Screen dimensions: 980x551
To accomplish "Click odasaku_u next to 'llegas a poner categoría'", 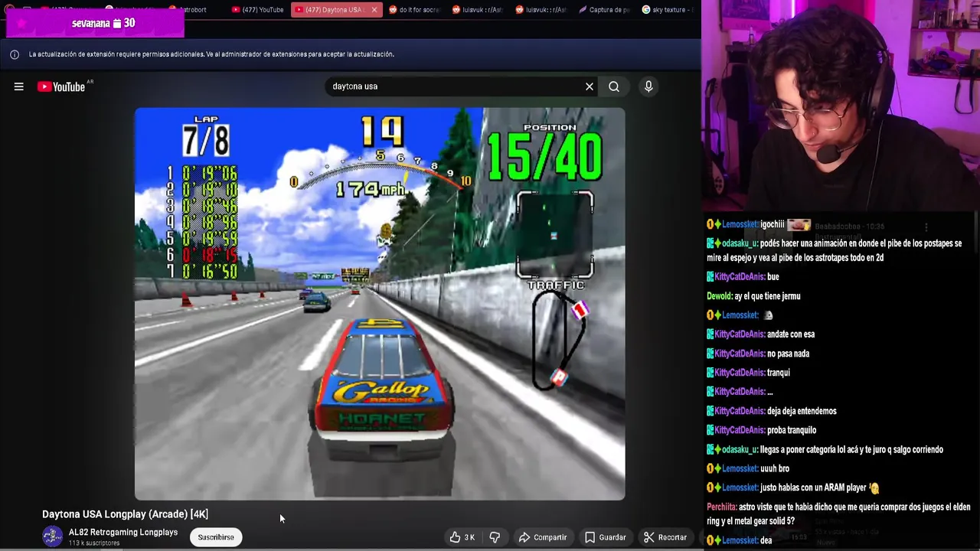I will [x=740, y=450].
